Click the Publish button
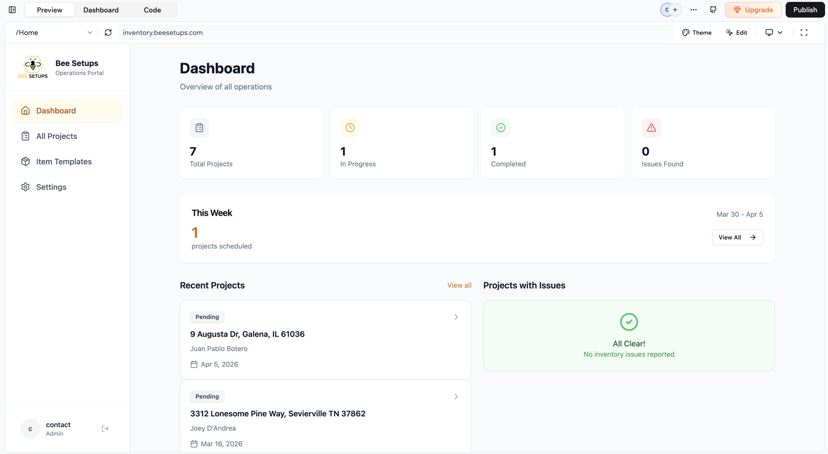The height and width of the screenshot is (454, 828). (x=805, y=10)
